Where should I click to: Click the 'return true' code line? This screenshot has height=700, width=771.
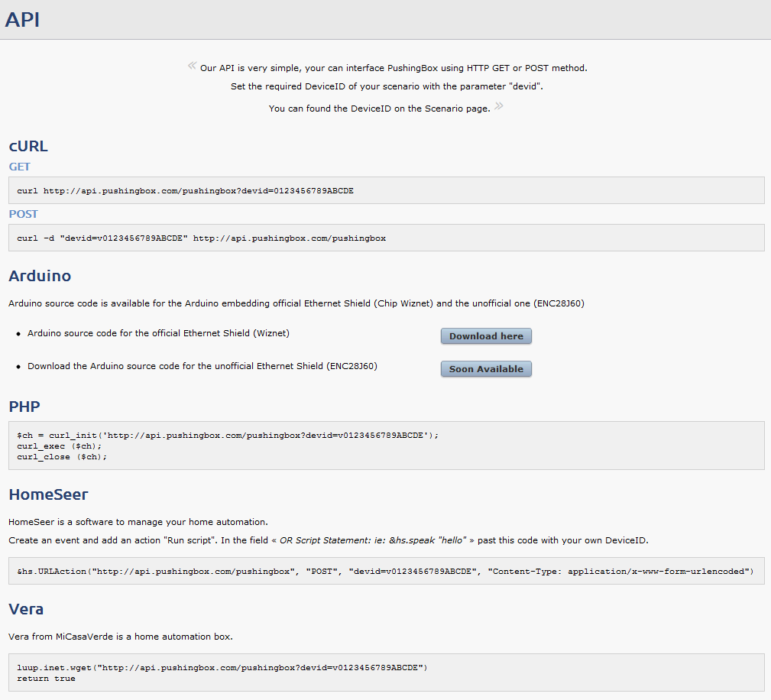pyautogui.click(x=46, y=679)
